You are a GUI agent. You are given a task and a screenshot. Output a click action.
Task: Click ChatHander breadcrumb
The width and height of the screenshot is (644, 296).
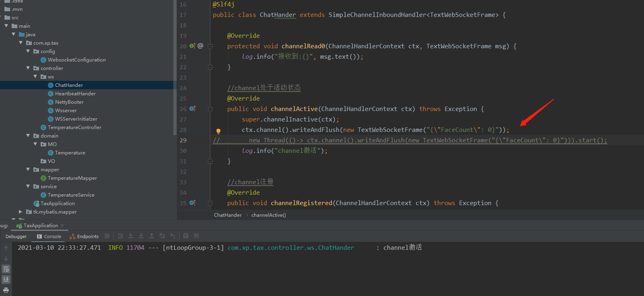point(228,215)
